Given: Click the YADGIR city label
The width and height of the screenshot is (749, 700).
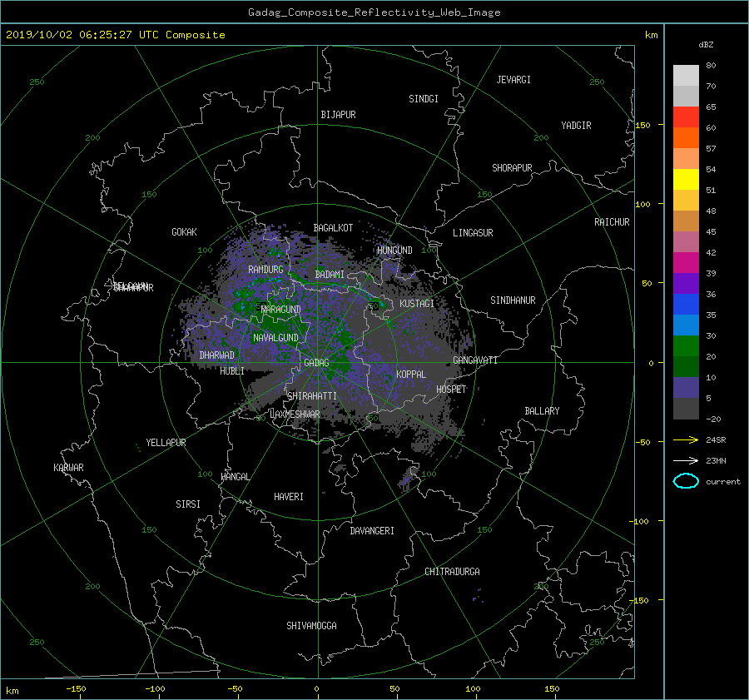Looking at the screenshot, I should pyautogui.click(x=576, y=126).
